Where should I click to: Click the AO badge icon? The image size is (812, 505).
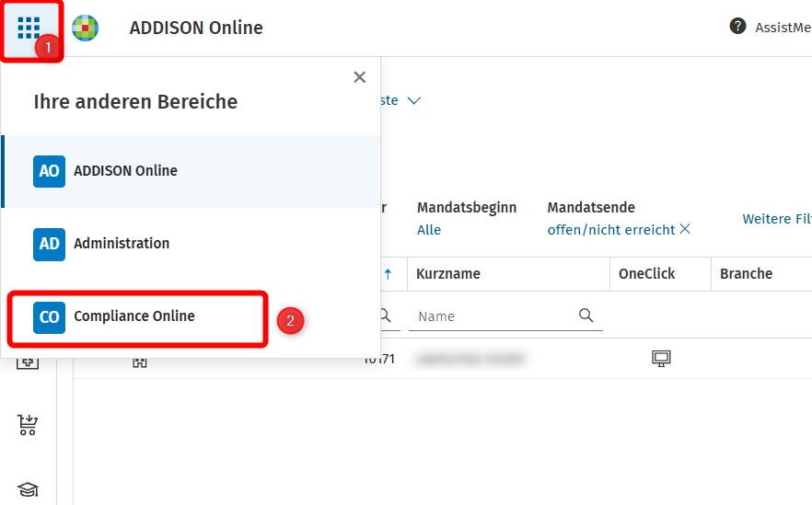(49, 171)
